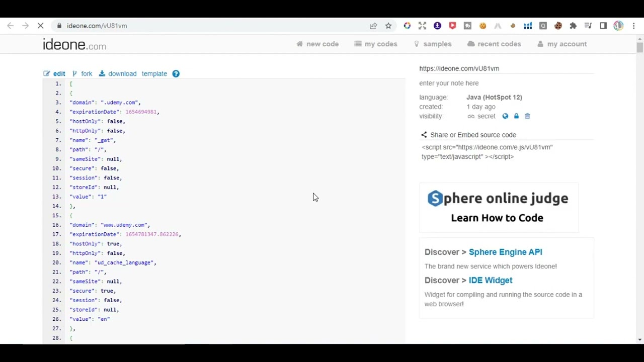
Task: Open the Sphere online judge banner
Action: coord(499,208)
